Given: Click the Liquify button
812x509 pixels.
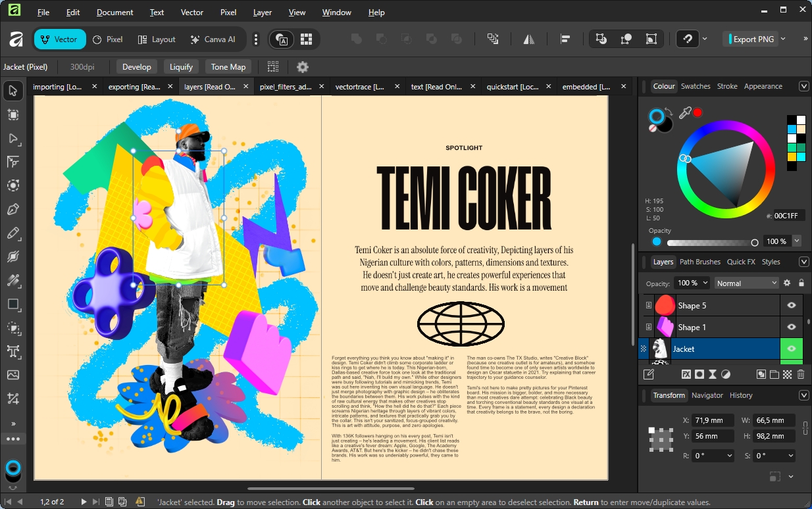Looking at the screenshot, I should 181,66.
